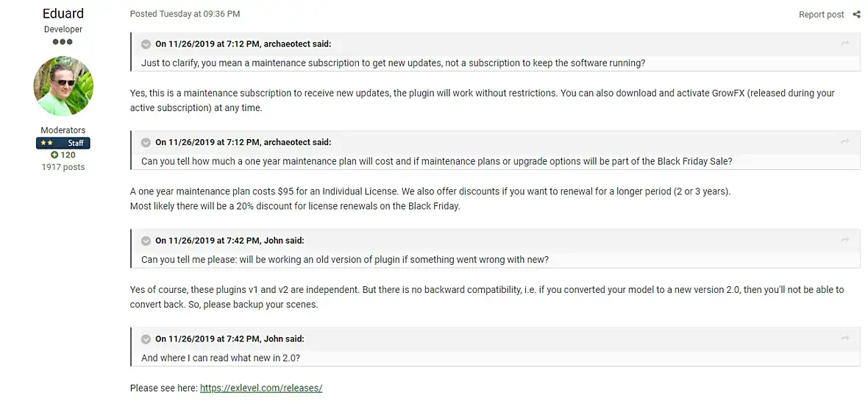Collapse John's quote about old plugin version
This screenshot has height=404, width=868.
[x=146, y=241]
